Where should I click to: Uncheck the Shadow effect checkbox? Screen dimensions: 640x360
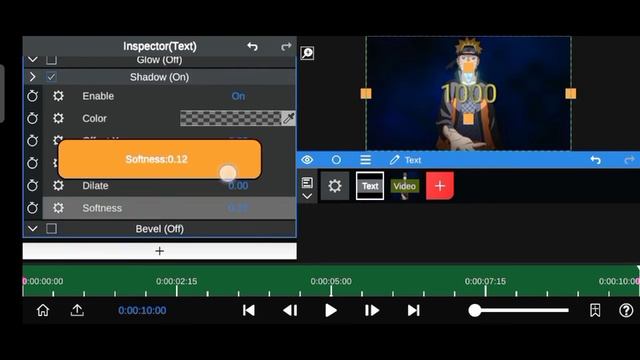pyautogui.click(x=51, y=77)
